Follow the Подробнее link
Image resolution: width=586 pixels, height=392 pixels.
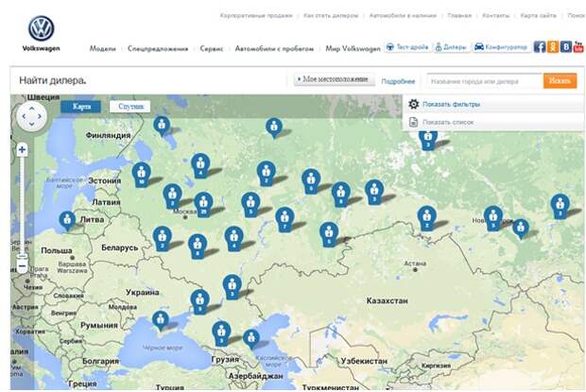coord(398,81)
